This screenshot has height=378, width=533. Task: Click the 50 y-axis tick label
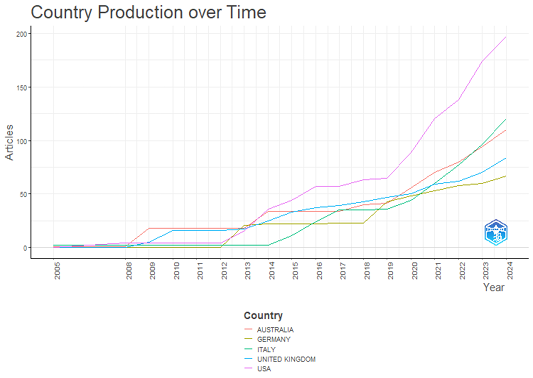(23, 194)
